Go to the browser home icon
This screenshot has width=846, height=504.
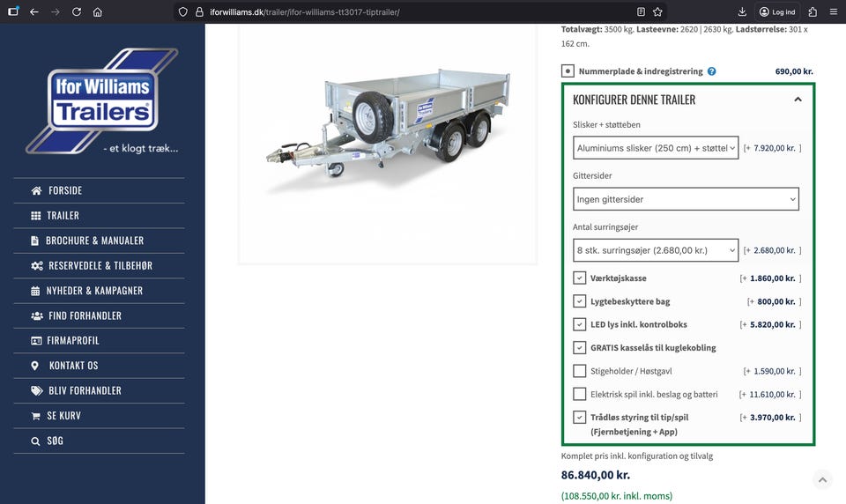coord(98,11)
